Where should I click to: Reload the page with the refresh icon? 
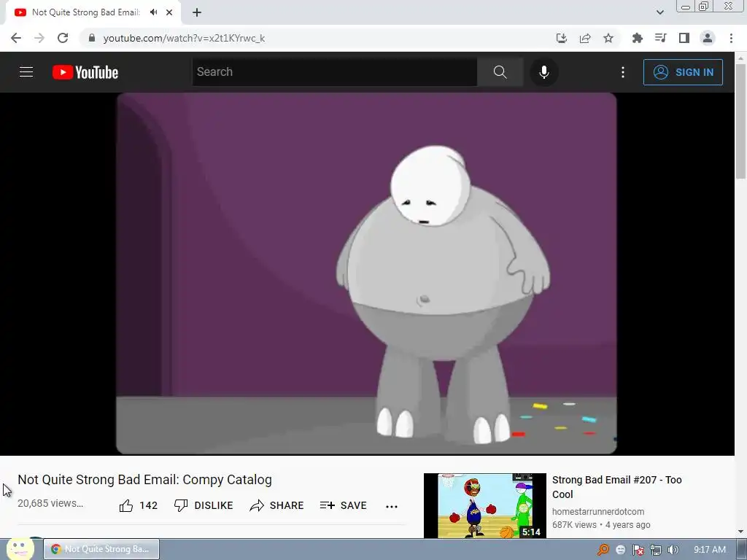pos(63,38)
